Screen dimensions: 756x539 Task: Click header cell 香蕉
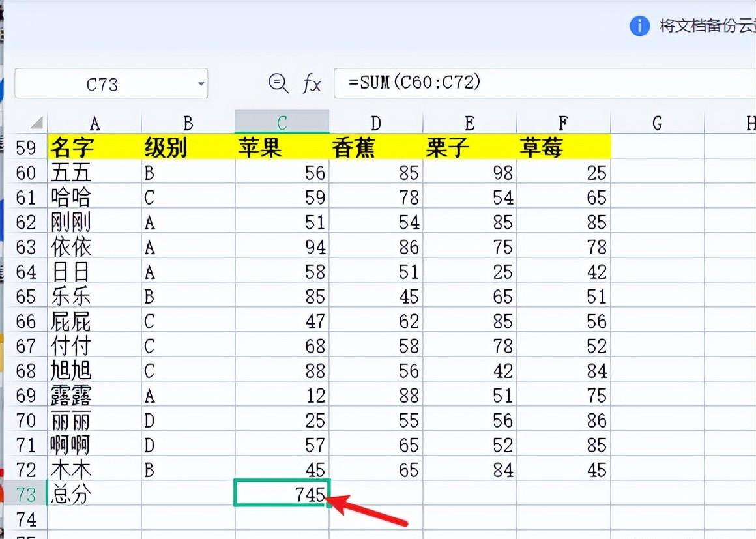click(376, 147)
